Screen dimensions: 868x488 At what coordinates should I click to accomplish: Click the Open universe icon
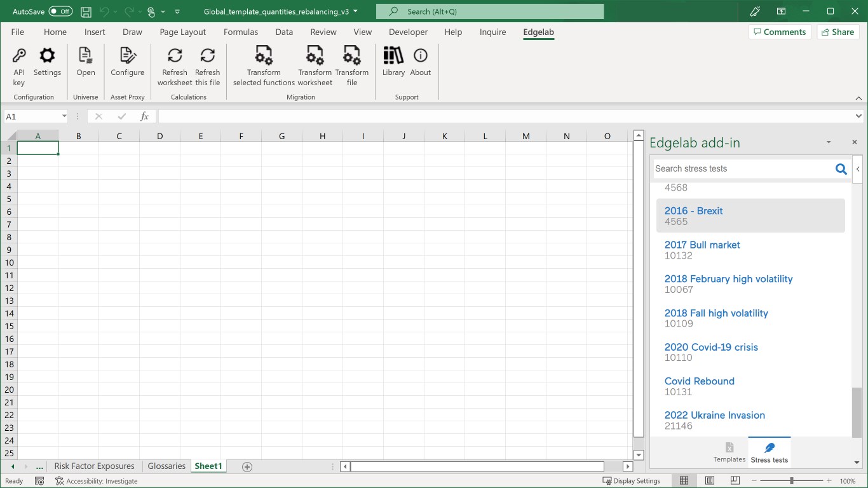86,62
